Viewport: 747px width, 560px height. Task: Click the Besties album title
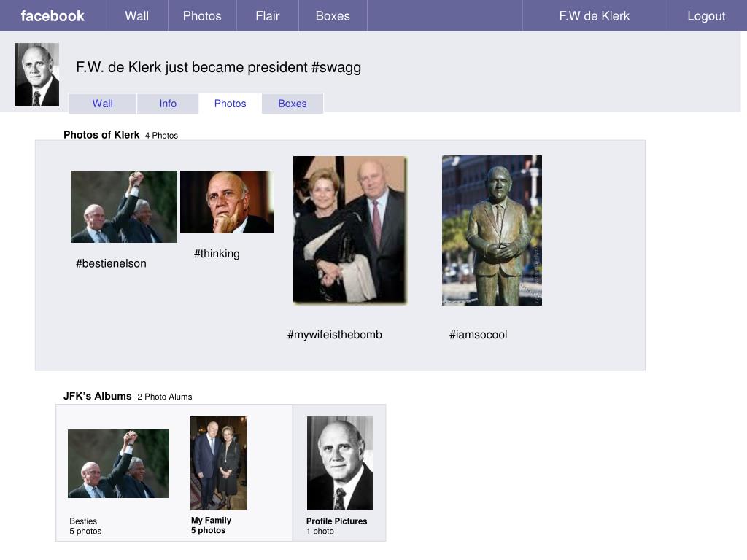coord(83,521)
